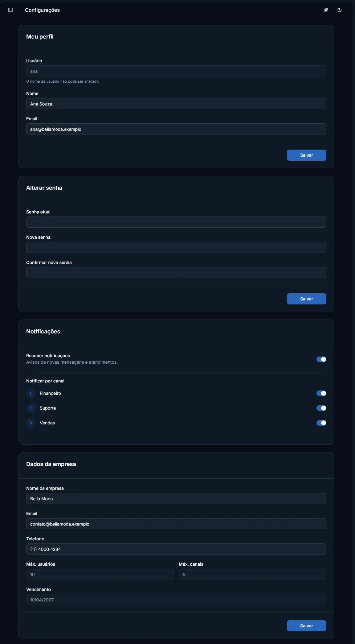Click the Suporte channel name

48,408
